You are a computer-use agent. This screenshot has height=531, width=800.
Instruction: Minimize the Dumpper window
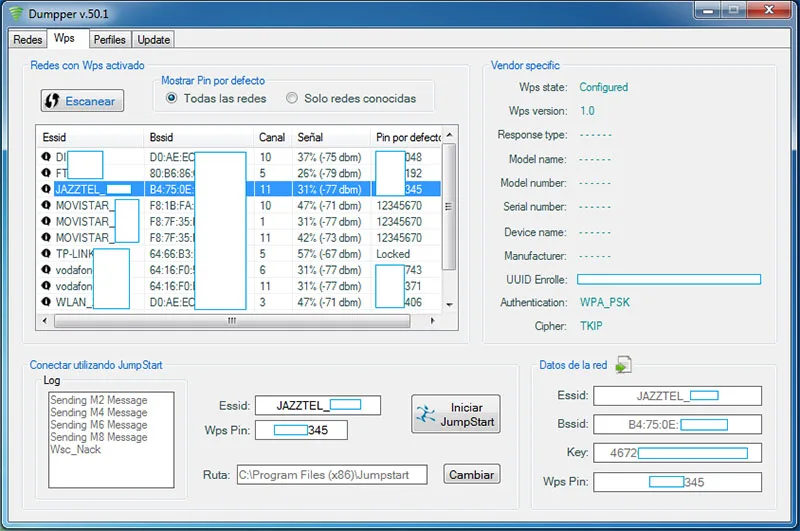tap(707, 11)
